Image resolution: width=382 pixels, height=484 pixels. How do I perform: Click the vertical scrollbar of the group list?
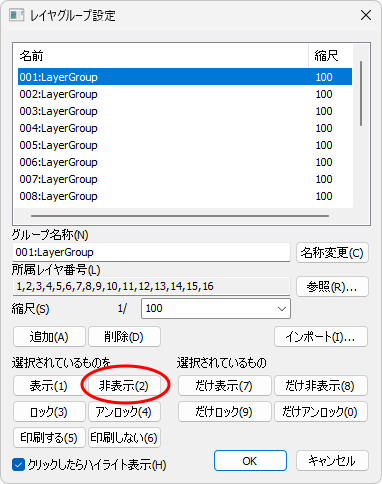click(361, 93)
